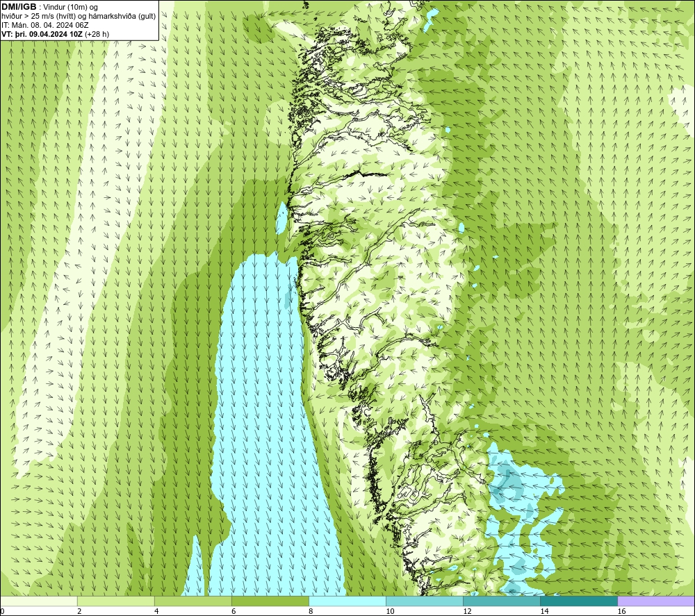Pick the dark teal 14–16 m/s legend swatch
Viewport: 695px width, 616px height.
coord(579,601)
